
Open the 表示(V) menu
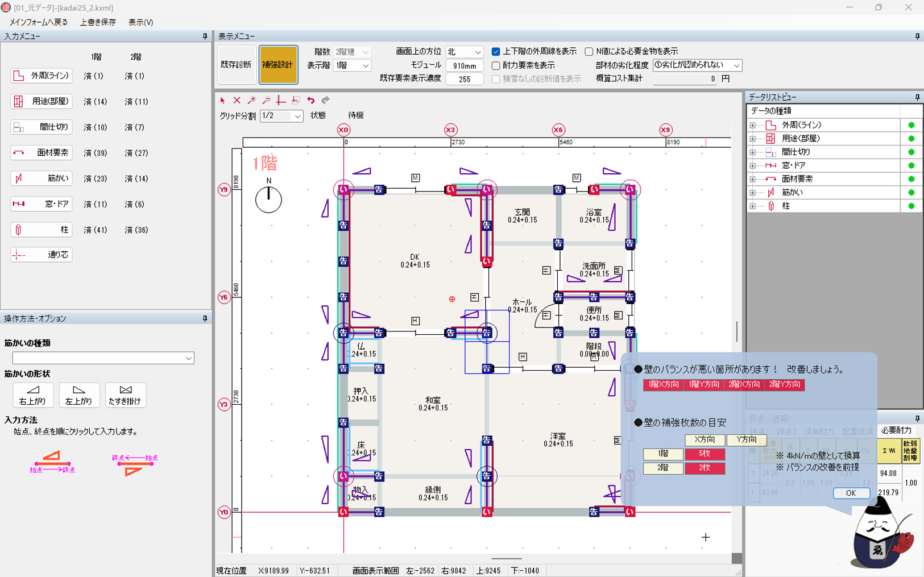(x=140, y=22)
